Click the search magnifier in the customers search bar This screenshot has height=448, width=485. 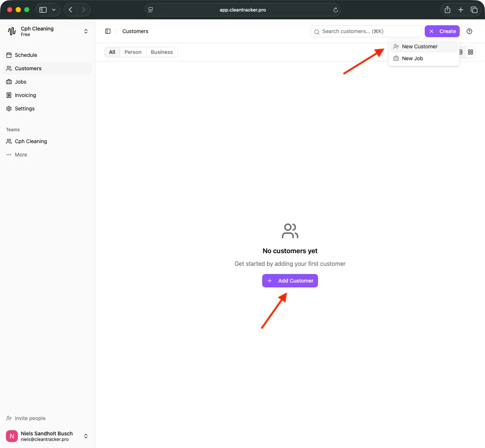pos(317,32)
